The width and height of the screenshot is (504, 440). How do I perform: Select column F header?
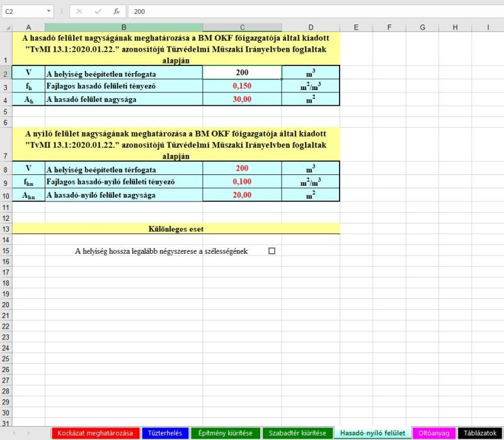pos(389,28)
